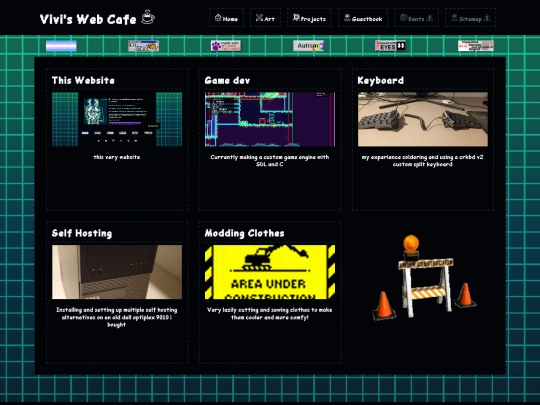Click the Keyboard heading

coord(381,81)
